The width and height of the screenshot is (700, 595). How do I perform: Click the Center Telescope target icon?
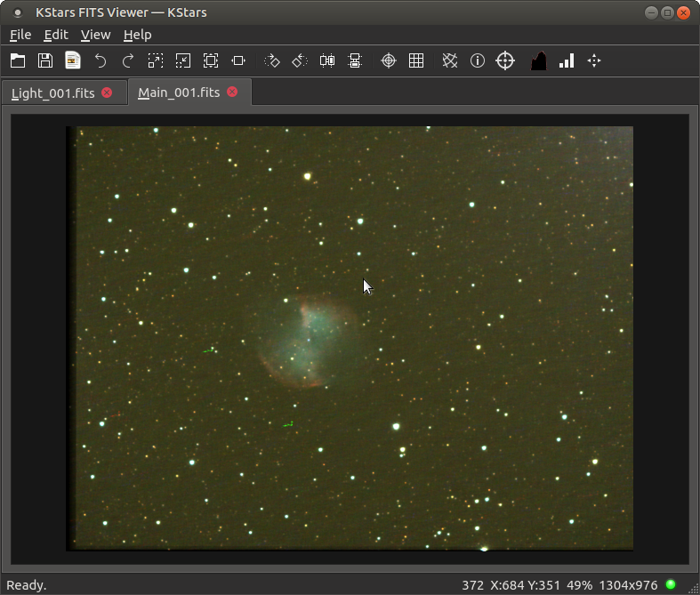(505, 60)
